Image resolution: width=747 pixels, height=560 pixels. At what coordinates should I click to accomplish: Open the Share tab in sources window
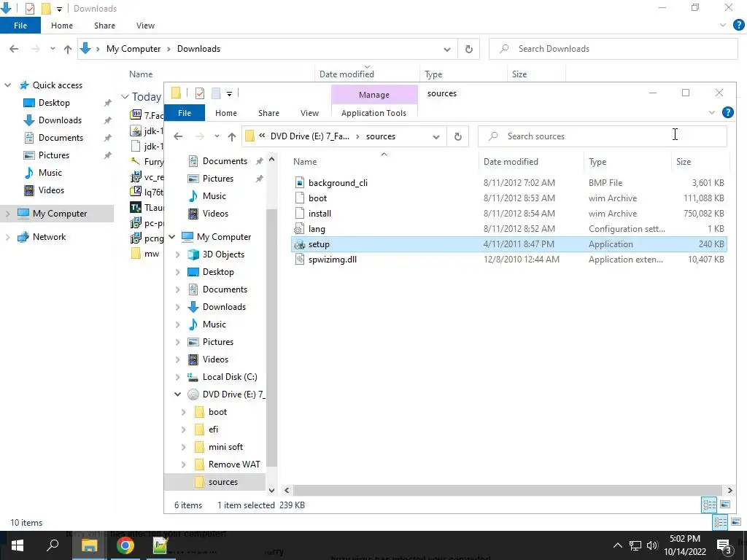click(x=268, y=113)
